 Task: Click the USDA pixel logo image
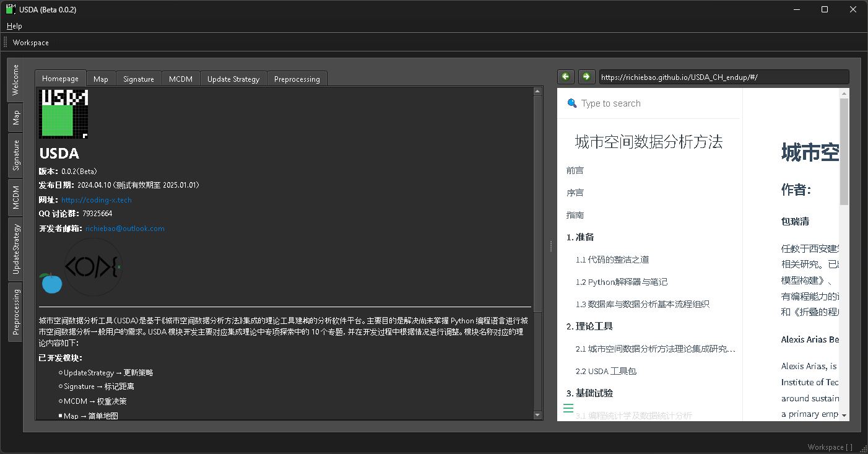(x=64, y=114)
